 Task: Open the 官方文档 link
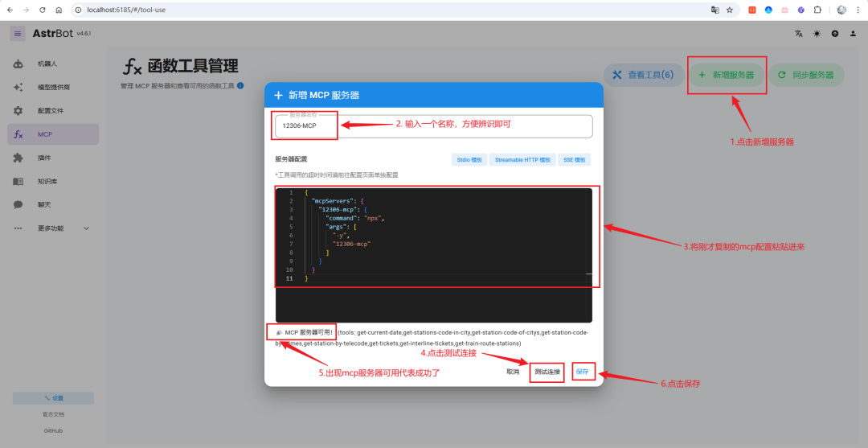point(53,414)
